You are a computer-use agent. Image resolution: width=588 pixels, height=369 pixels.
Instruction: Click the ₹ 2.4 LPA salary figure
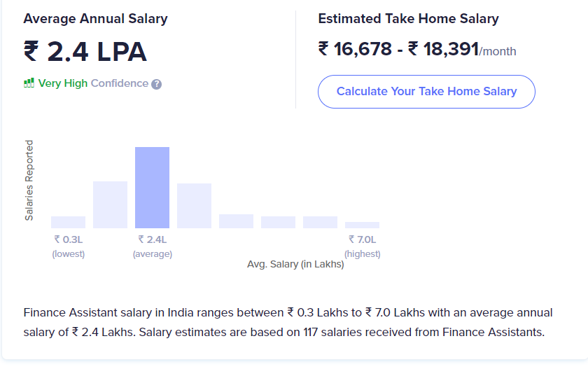[x=85, y=51]
